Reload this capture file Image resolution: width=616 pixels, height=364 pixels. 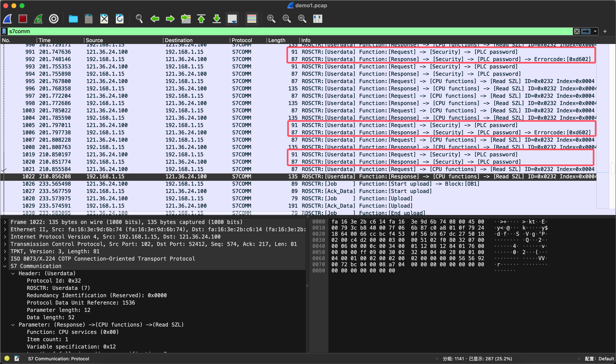120,19
